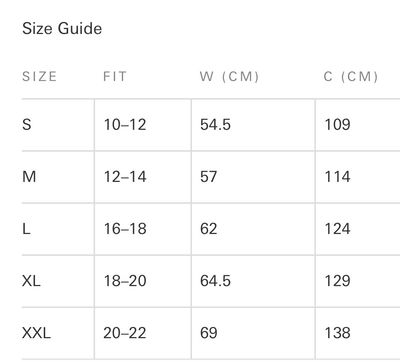Select the XXL size row label

pyautogui.click(x=36, y=333)
